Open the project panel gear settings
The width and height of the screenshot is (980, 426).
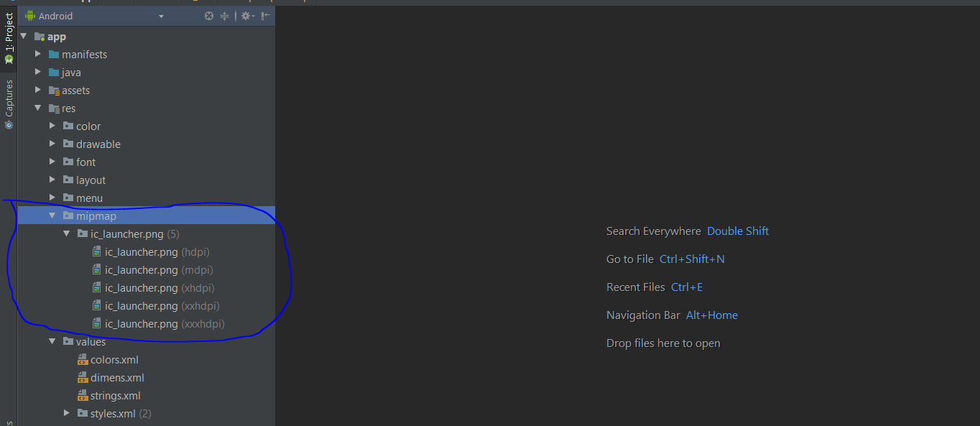point(246,16)
